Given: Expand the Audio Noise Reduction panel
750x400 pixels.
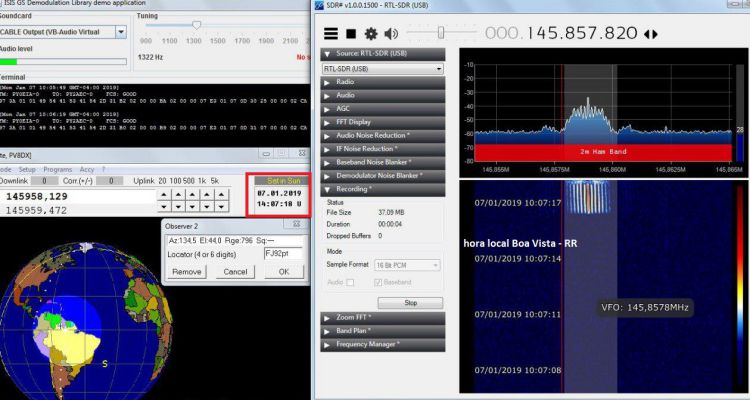Looking at the screenshot, I should click(383, 136).
